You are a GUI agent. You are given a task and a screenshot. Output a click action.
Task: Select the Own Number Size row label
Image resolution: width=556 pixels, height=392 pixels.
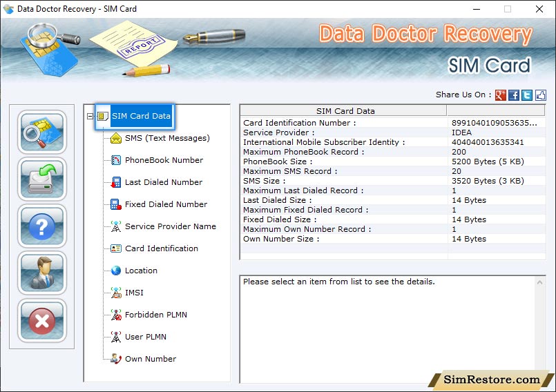pos(281,239)
